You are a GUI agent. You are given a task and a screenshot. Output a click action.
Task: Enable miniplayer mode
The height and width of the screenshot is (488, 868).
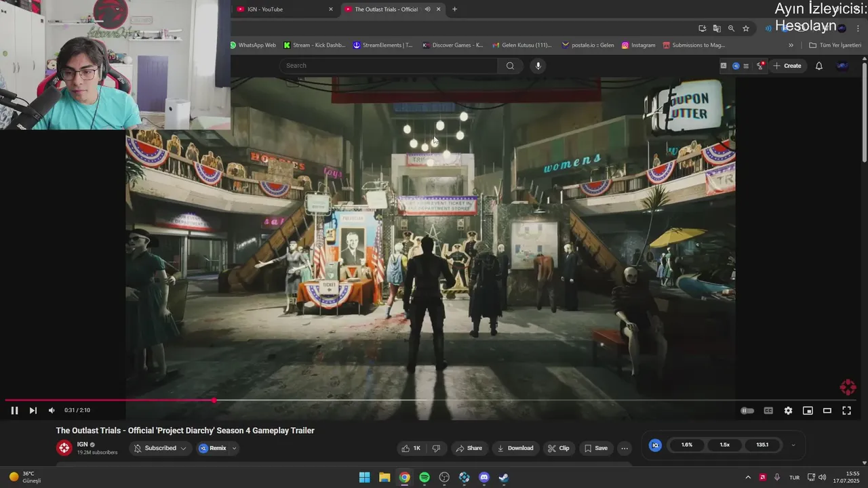click(x=808, y=411)
